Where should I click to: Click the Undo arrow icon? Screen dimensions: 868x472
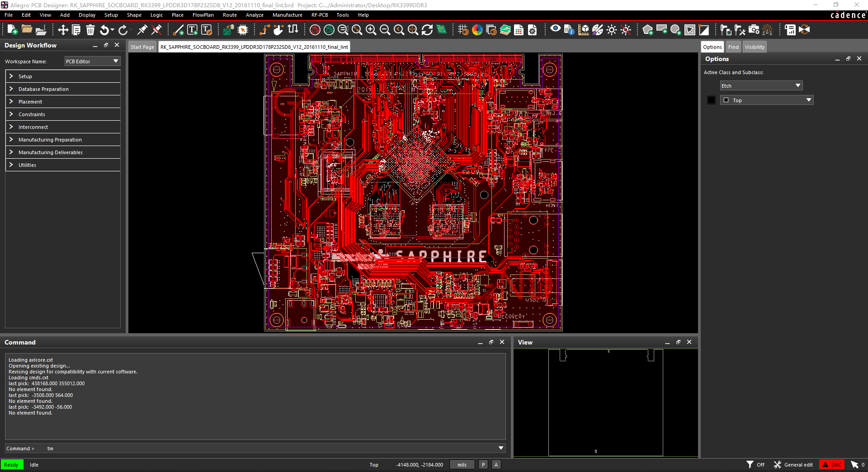[x=104, y=30]
